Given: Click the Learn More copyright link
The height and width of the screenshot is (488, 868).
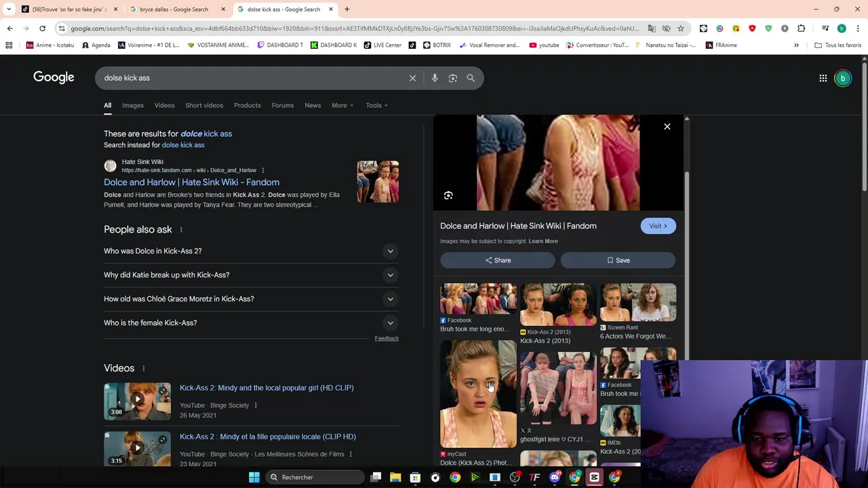Looking at the screenshot, I should point(543,241).
